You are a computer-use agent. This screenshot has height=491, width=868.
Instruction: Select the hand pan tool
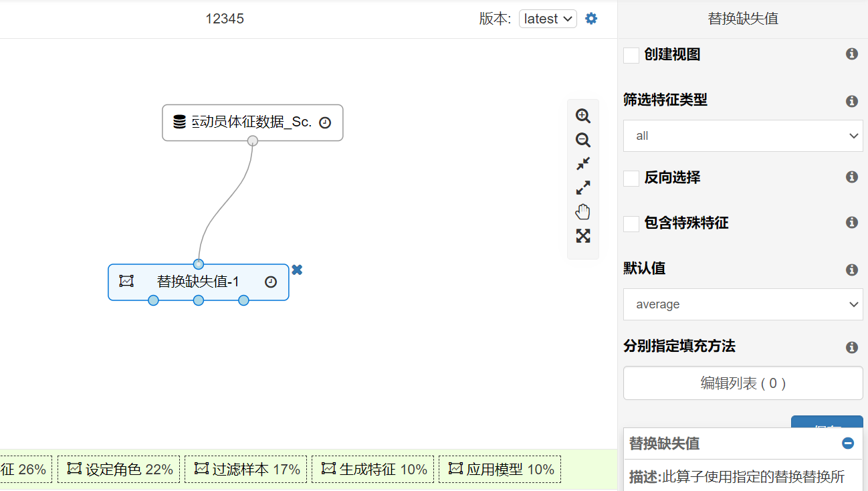[x=583, y=212]
